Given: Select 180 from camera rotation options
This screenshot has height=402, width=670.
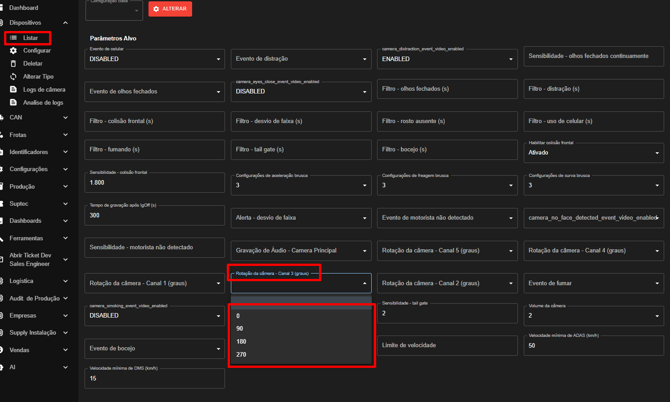Looking at the screenshot, I should coord(242,341).
